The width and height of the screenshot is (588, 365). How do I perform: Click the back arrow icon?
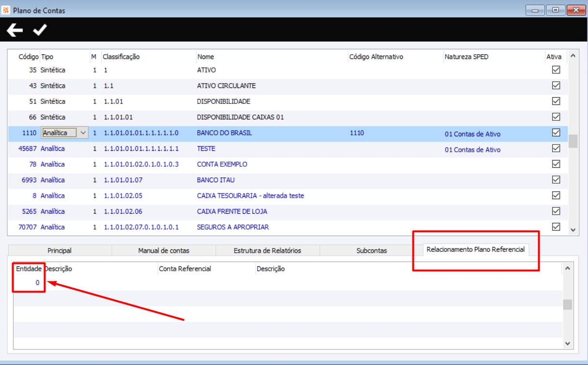pos(15,30)
